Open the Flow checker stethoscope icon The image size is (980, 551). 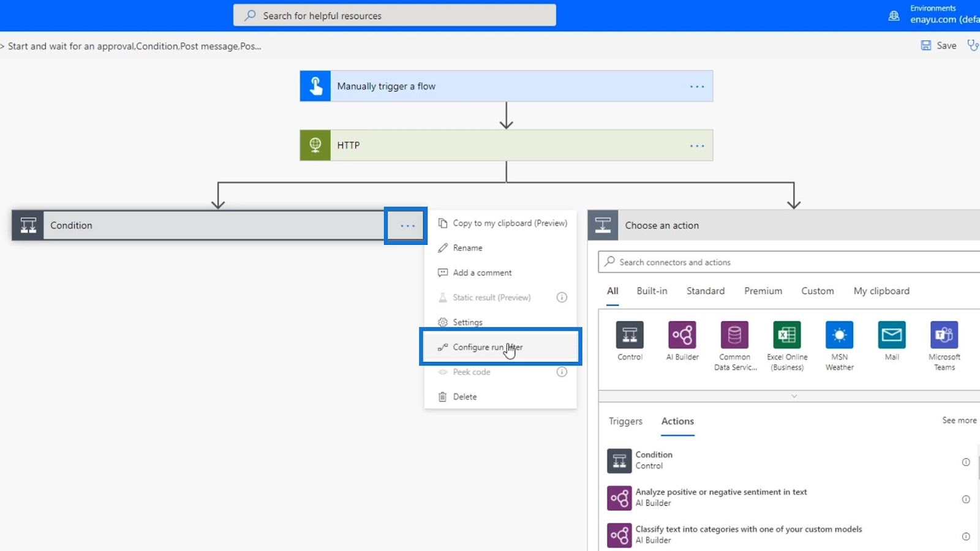click(973, 45)
